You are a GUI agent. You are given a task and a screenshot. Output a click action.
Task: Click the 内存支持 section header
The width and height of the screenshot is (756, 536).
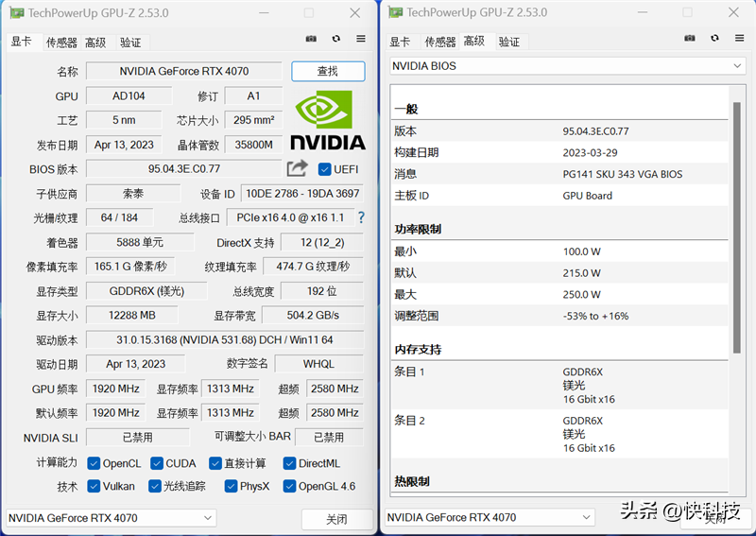click(x=418, y=350)
